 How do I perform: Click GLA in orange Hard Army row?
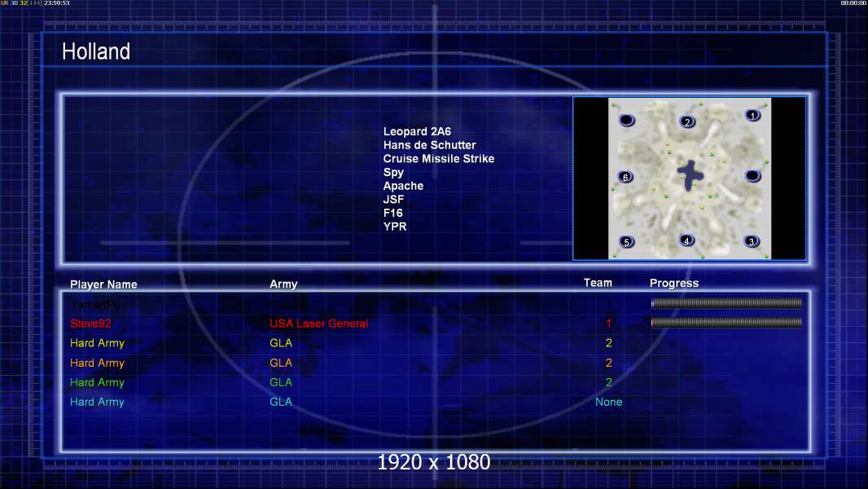(281, 363)
